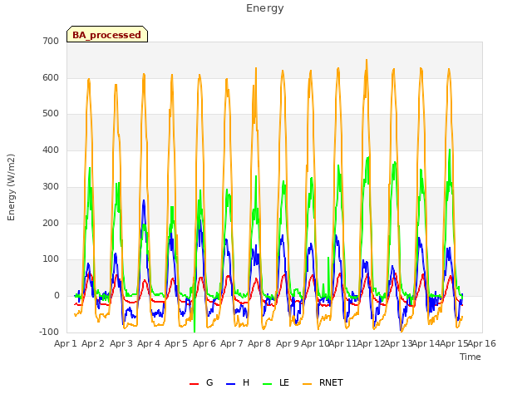Viewport: 532px width, 399px height.
Task: Click the Apr 8 tick label
Action: pyautogui.click(x=259, y=343)
